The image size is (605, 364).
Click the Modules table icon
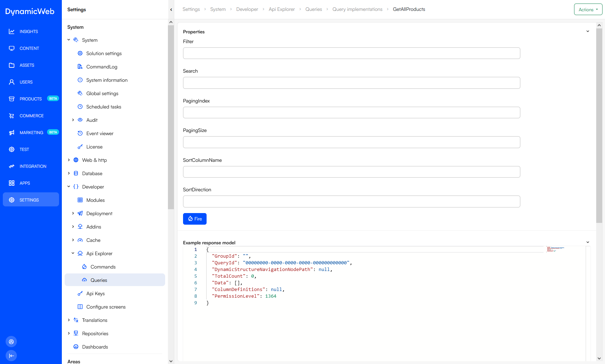click(x=80, y=200)
